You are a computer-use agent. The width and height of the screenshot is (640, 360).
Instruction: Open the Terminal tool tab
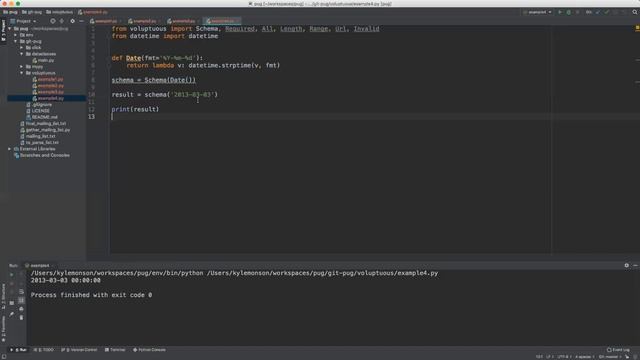tap(115, 350)
